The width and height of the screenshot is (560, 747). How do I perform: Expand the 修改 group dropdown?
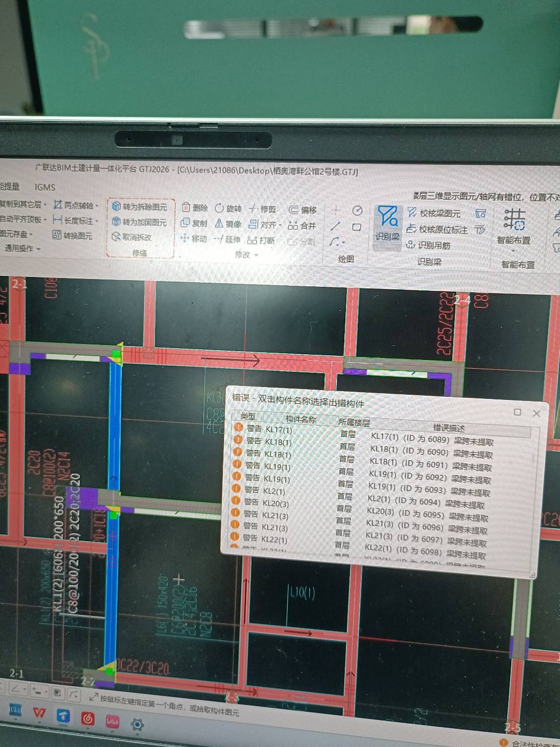255,255
